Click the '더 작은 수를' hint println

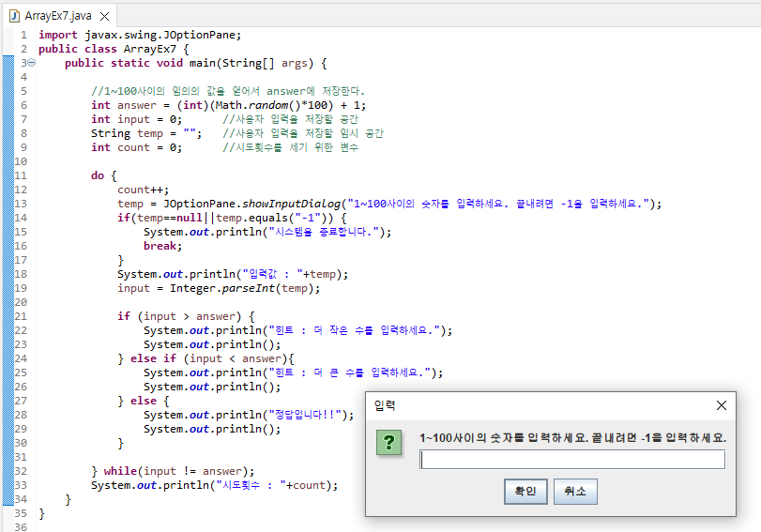point(297,330)
